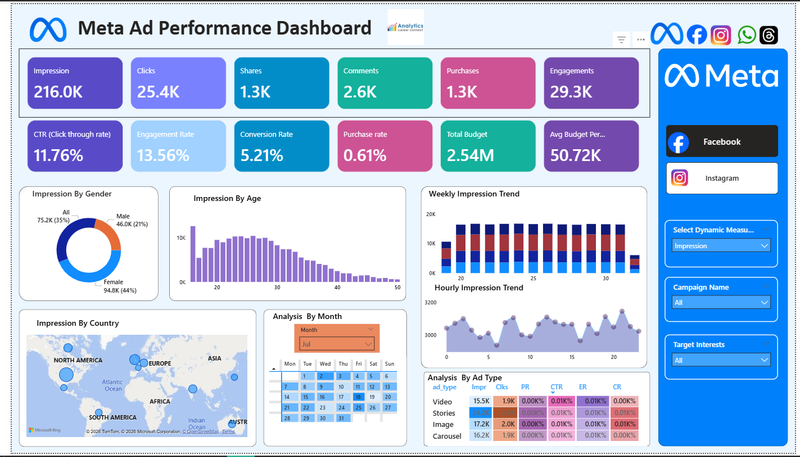
Task: Filter dashboard by Facebook platform
Action: pos(721,141)
